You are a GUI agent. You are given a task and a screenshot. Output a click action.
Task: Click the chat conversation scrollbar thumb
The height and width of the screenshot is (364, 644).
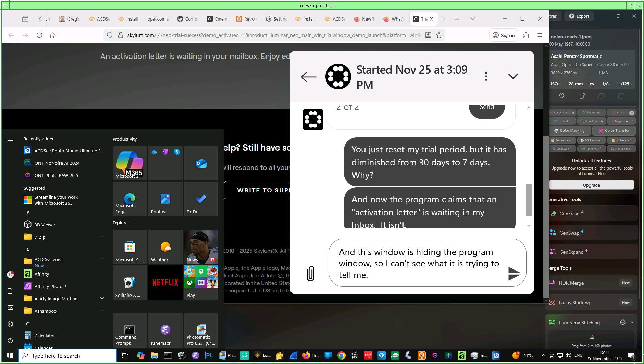click(529, 199)
